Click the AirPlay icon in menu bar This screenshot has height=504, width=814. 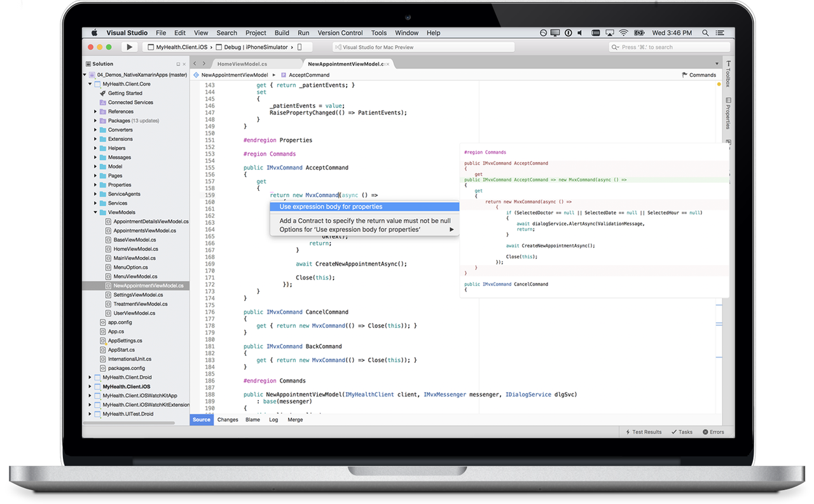click(610, 33)
